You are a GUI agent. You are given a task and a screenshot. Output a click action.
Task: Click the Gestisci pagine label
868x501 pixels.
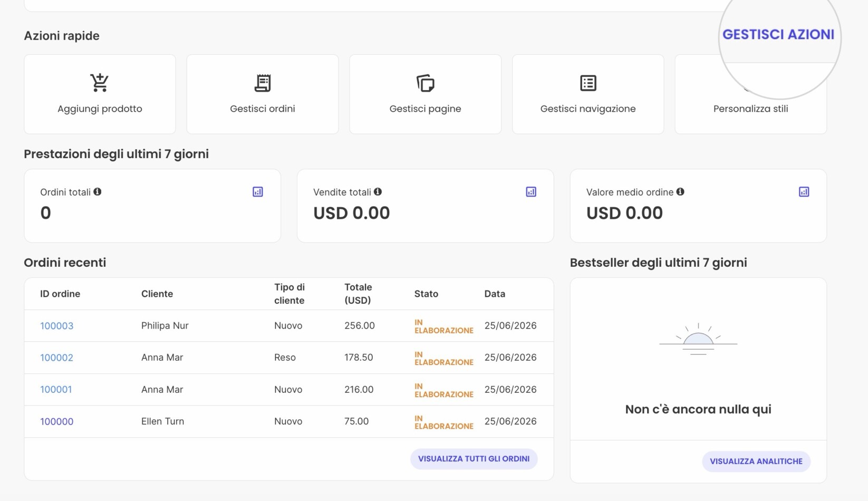click(x=426, y=109)
